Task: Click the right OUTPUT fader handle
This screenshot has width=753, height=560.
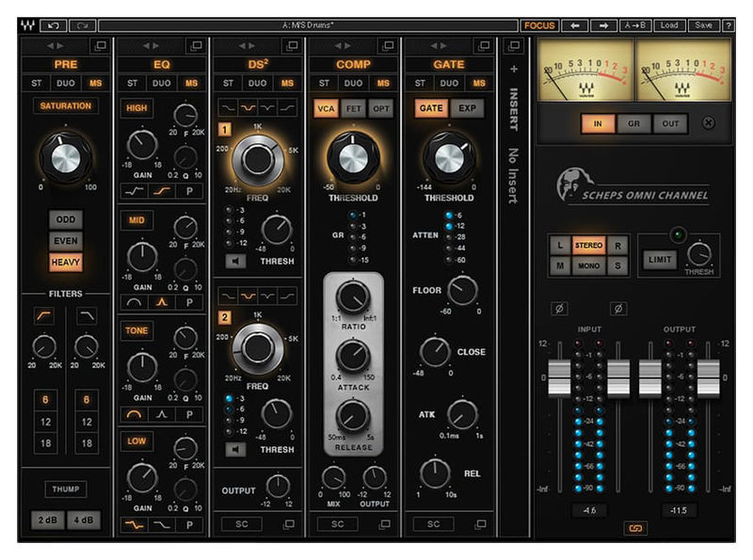Action: point(709,377)
